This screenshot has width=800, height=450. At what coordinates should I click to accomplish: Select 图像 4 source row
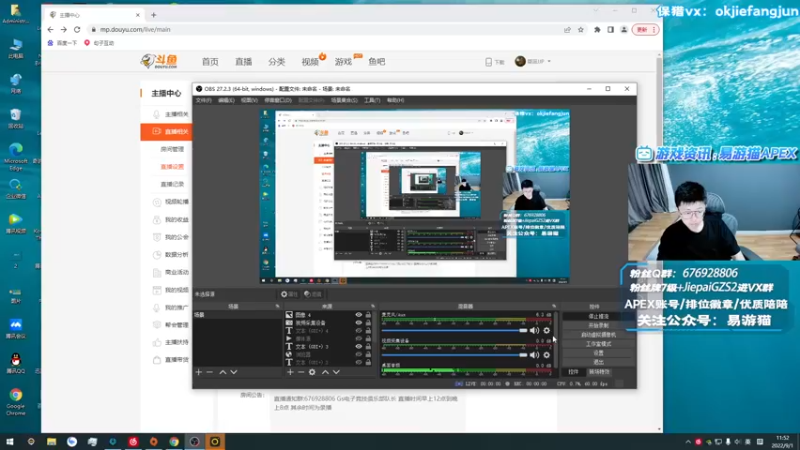tap(327, 315)
